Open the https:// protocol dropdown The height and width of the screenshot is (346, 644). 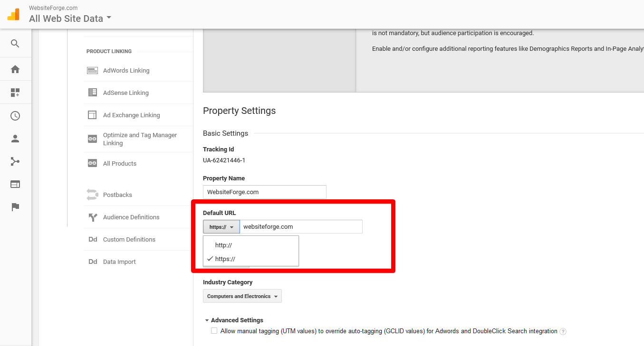221,227
